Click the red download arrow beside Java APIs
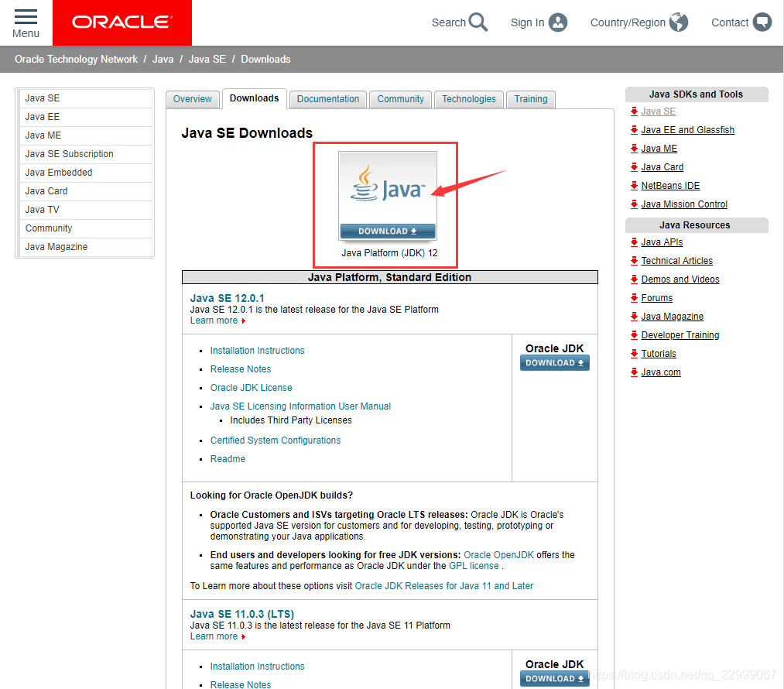The image size is (784, 689). (x=634, y=242)
